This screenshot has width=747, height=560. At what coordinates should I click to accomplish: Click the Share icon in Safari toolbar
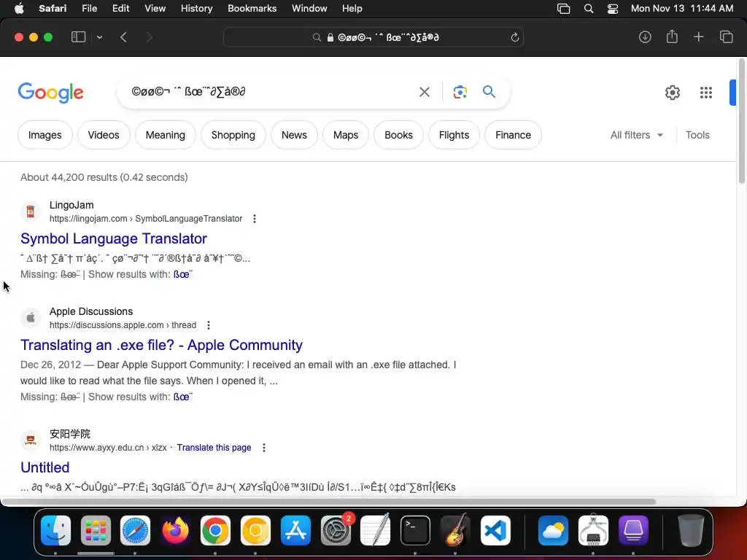point(672,36)
